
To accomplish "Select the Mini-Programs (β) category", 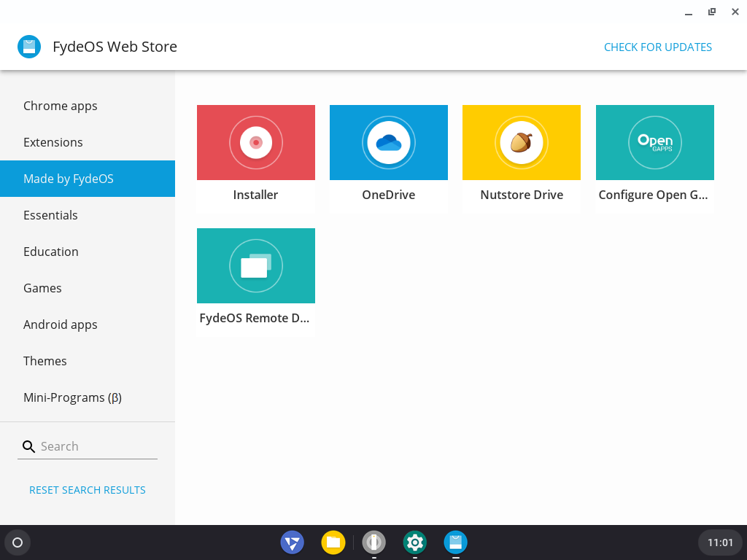I will 88,397.
